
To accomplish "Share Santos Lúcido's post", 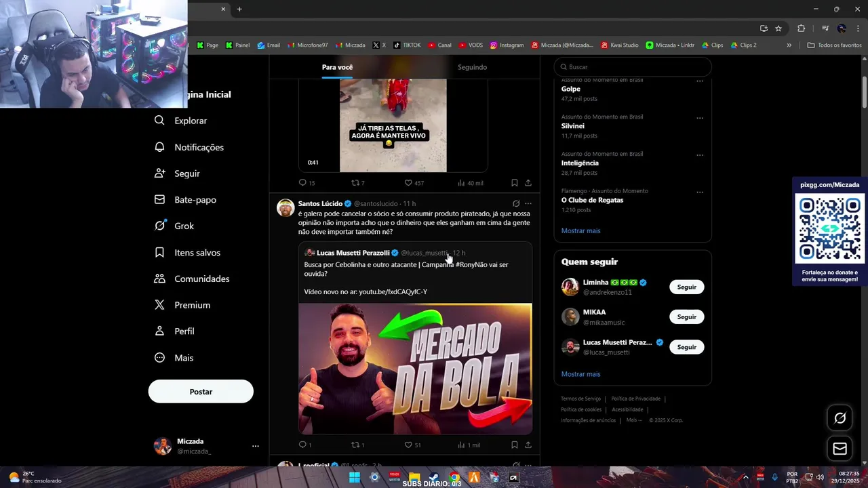I will [x=528, y=445].
